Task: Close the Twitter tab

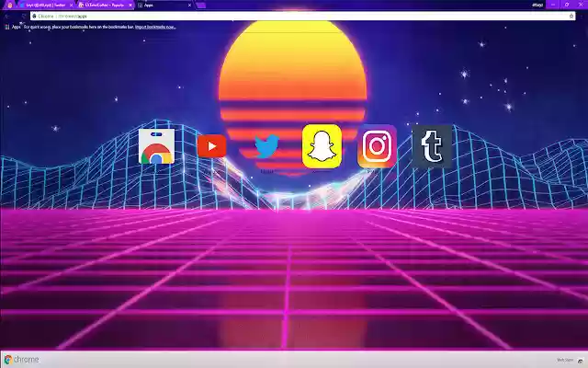Action: pos(72,6)
